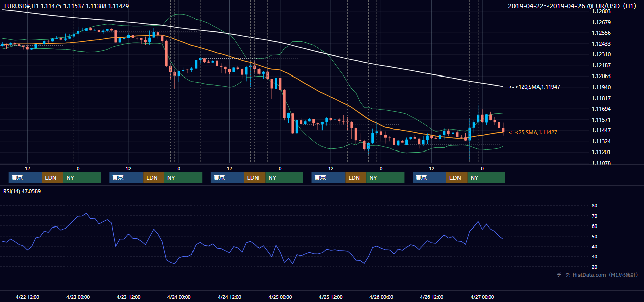This screenshot has width=644, height=302.
Task: Click the 4/22 12:00 date label
Action: pos(27,297)
